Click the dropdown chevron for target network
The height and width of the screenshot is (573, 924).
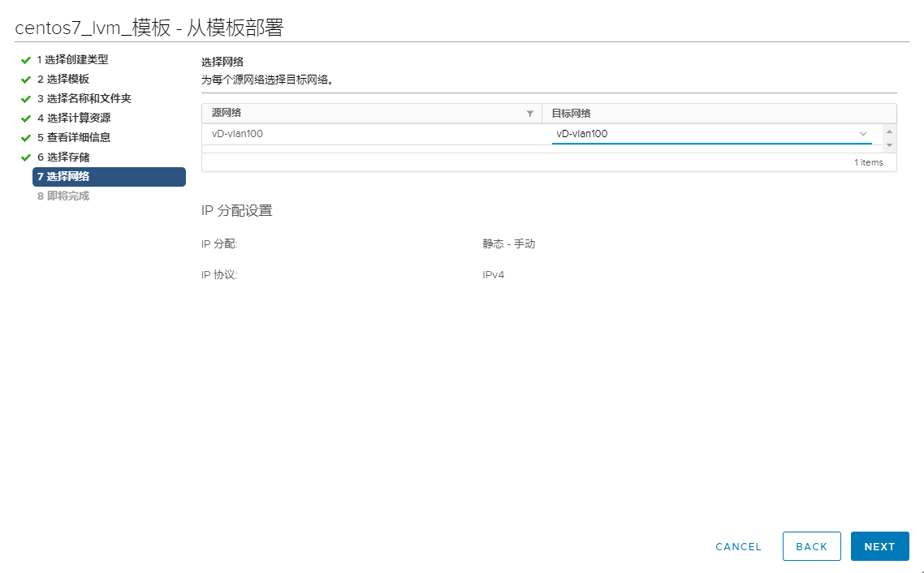[x=863, y=134]
